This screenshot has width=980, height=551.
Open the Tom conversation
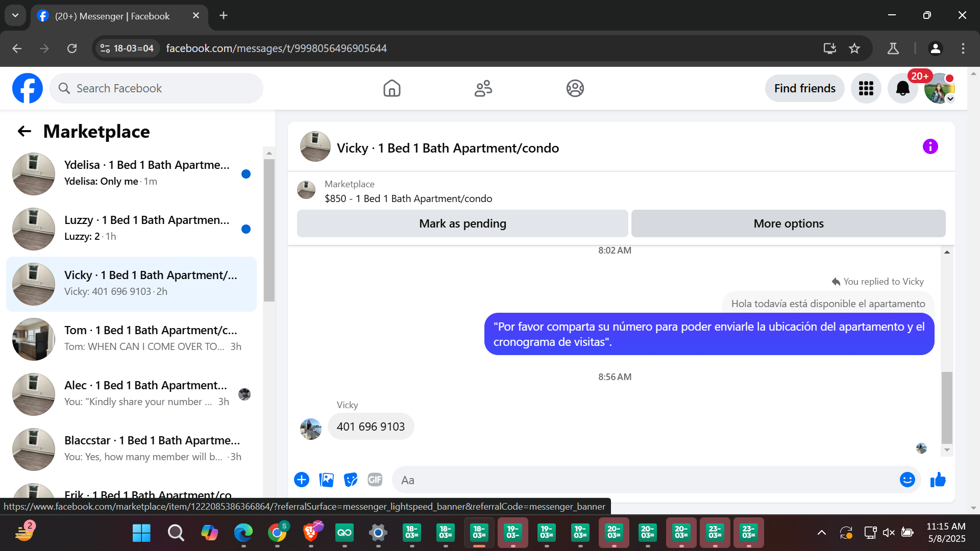pyautogui.click(x=131, y=339)
